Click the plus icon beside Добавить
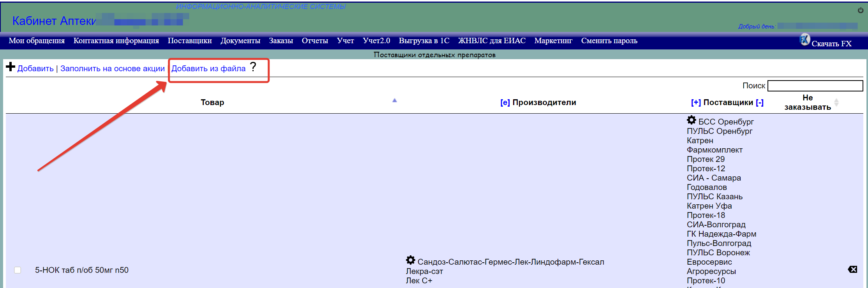The height and width of the screenshot is (288, 868). [11, 67]
